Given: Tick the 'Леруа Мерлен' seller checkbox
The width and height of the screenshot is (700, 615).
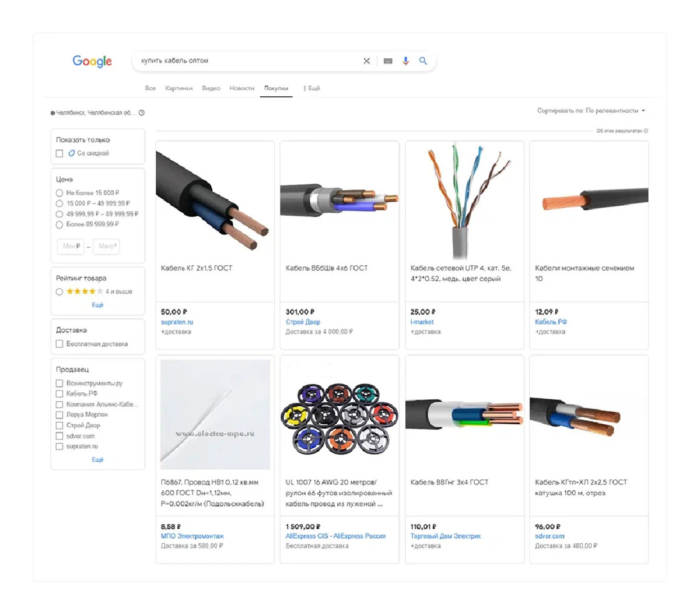Looking at the screenshot, I should click(60, 415).
